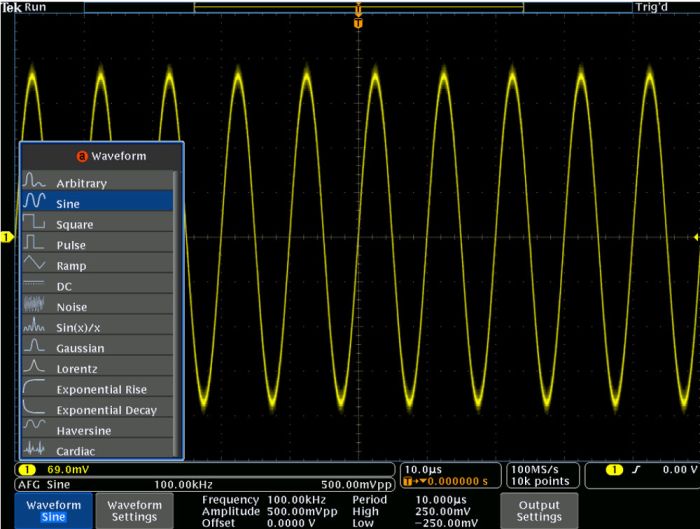Click the trigger level arrow on right edge

click(x=696, y=237)
